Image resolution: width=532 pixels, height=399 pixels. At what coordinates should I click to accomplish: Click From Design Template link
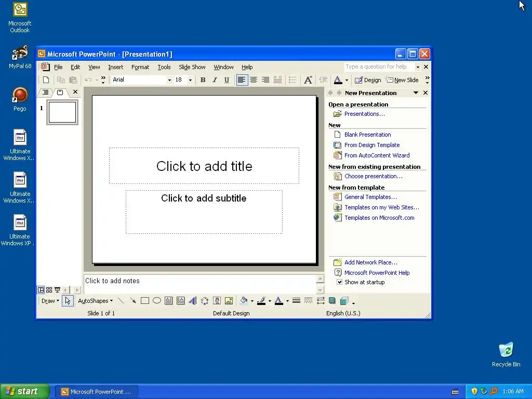[372, 145]
